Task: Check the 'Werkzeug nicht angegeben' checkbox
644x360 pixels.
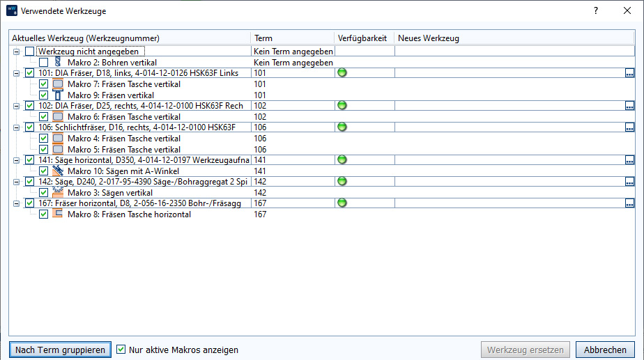Action: tap(29, 52)
